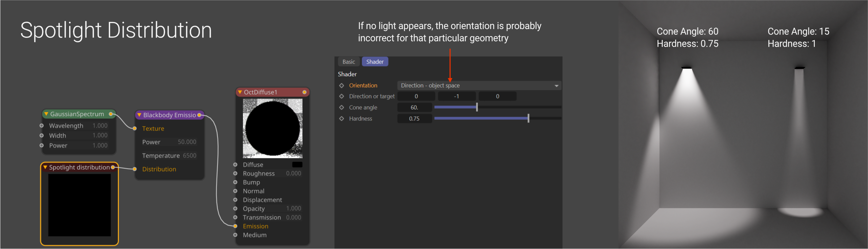Switch to the Basic tab
This screenshot has width=868, height=249.
click(348, 62)
